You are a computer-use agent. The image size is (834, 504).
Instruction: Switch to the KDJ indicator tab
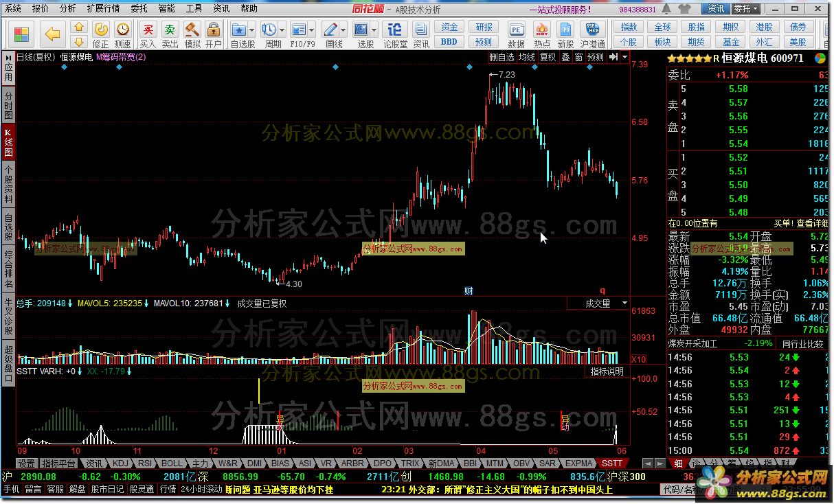120,463
